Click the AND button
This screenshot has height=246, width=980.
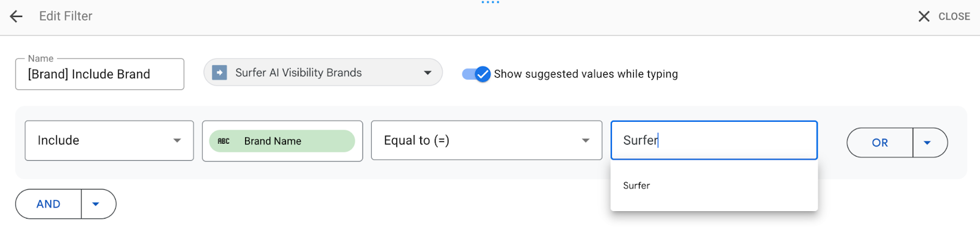(x=48, y=204)
